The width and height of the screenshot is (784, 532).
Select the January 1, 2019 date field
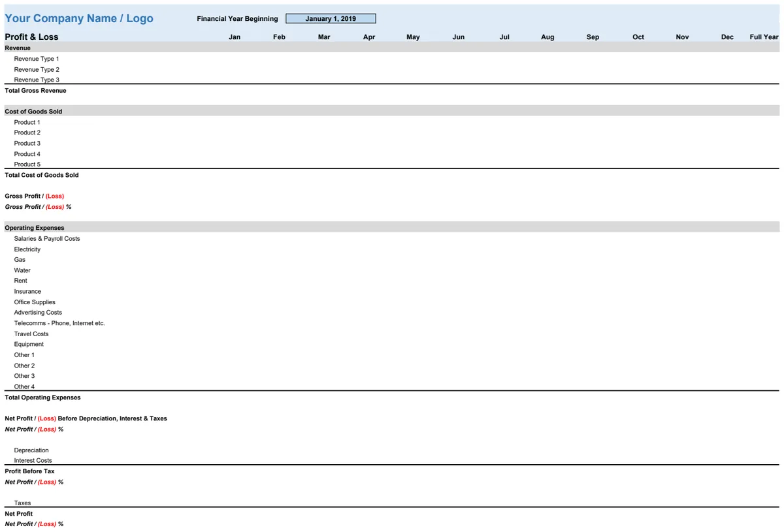point(331,19)
